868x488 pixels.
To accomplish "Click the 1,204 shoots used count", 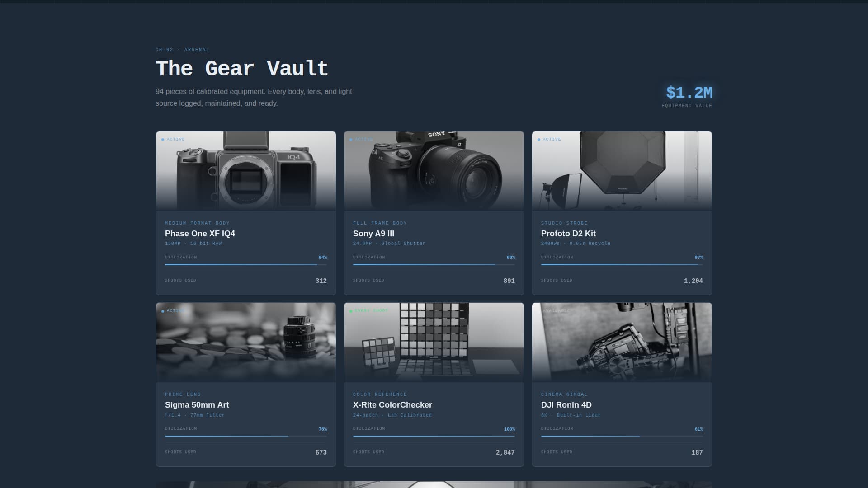I will tap(693, 281).
